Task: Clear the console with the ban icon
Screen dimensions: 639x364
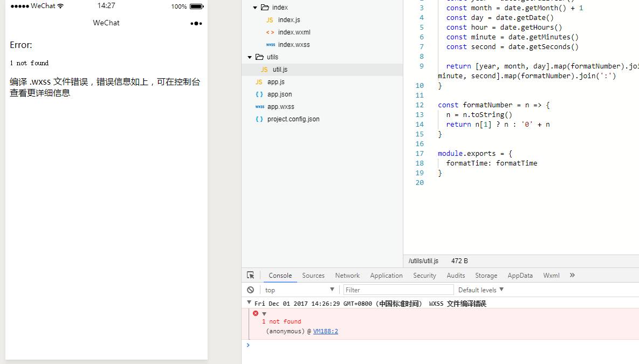Action: point(251,290)
